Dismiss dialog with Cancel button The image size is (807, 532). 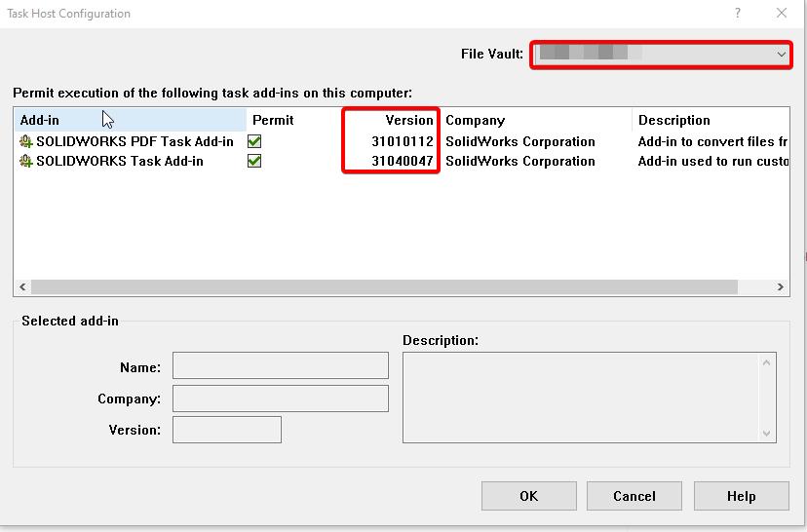[634, 496]
